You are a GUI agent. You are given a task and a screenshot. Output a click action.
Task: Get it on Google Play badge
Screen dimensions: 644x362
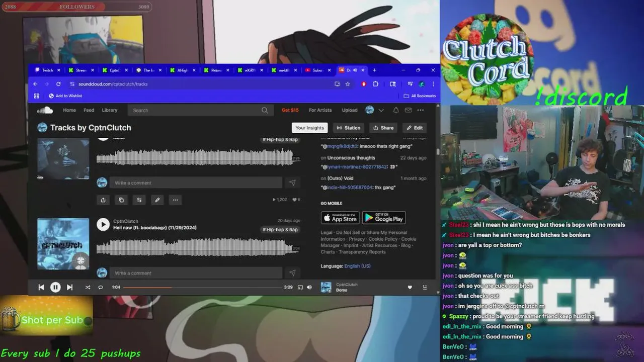pyautogui.click(x=384, y=218)
